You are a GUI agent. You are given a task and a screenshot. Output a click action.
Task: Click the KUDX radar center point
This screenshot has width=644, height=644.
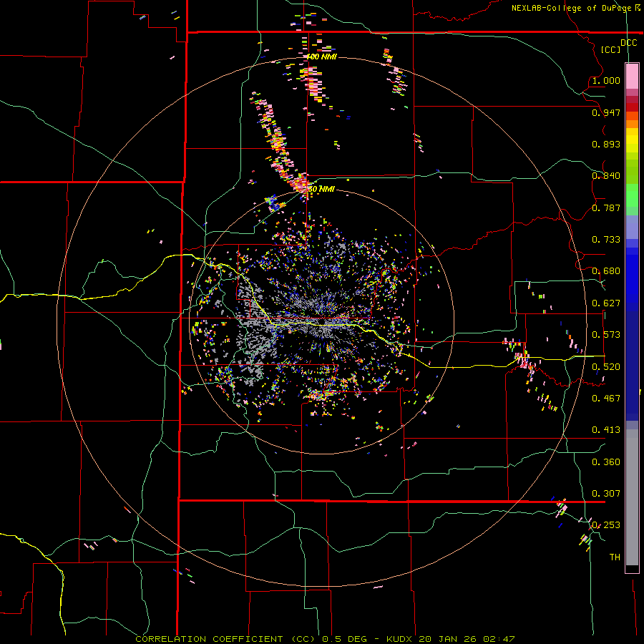[x=322, y=322]
